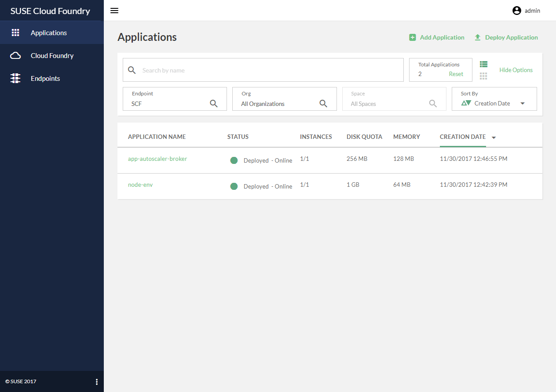Click the Org field search icon
The height and width of the screenshot is (392, 556).
coord(323,104)
